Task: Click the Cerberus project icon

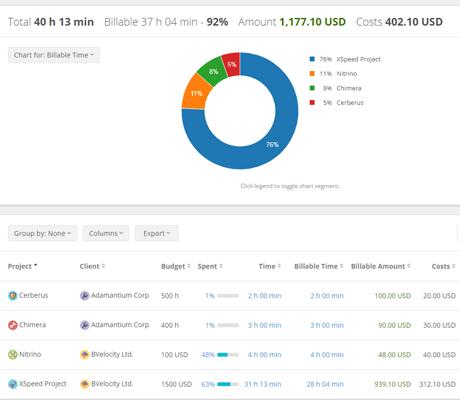Action: point(13,296)
